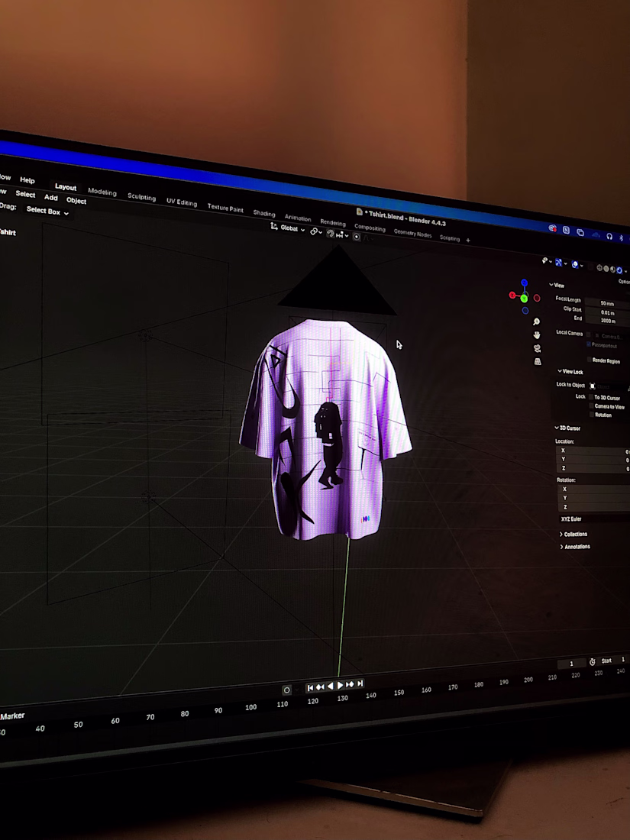Screen dimensions: 630x840
Task: Expand the Collections panel
Action: [573, 534]
